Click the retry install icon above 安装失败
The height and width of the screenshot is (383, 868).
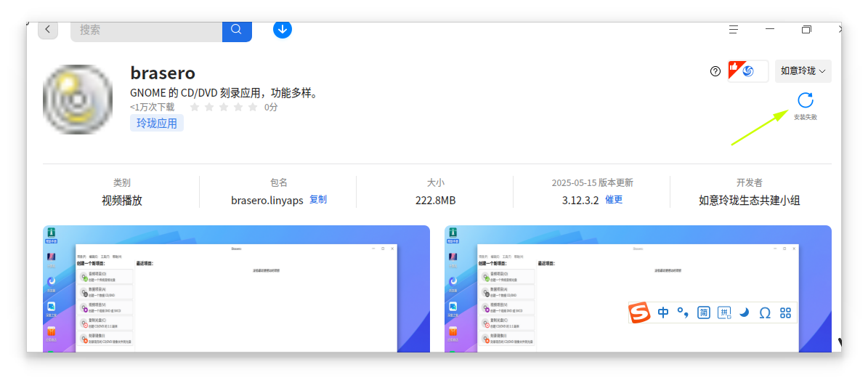[x=805, y=101]
